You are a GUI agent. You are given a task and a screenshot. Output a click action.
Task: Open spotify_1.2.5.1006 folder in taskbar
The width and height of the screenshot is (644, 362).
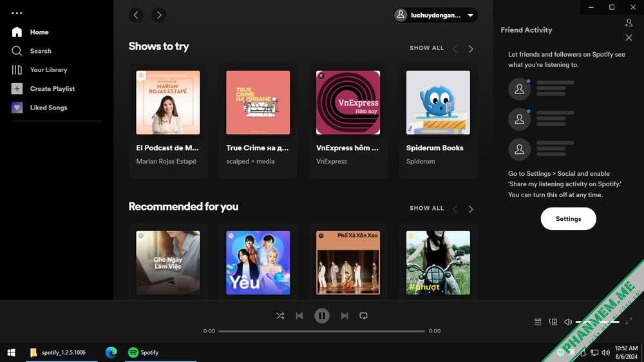point(62,352)
